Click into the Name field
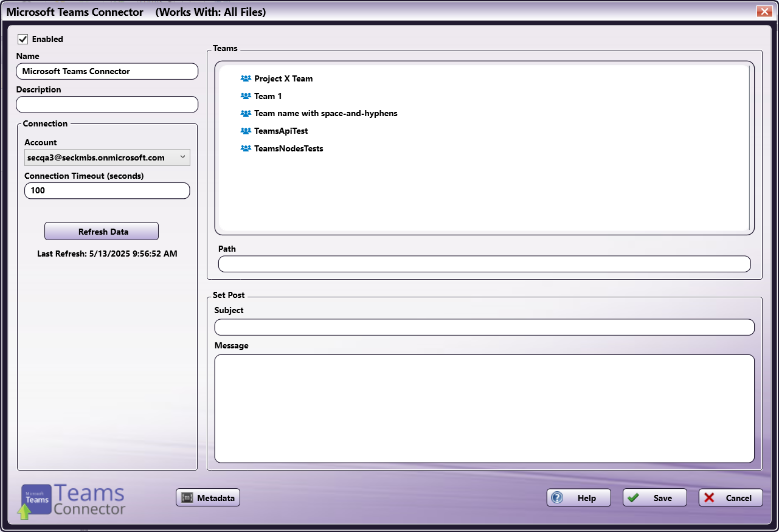This screenshot has height=532, width=779. (107, 71)
